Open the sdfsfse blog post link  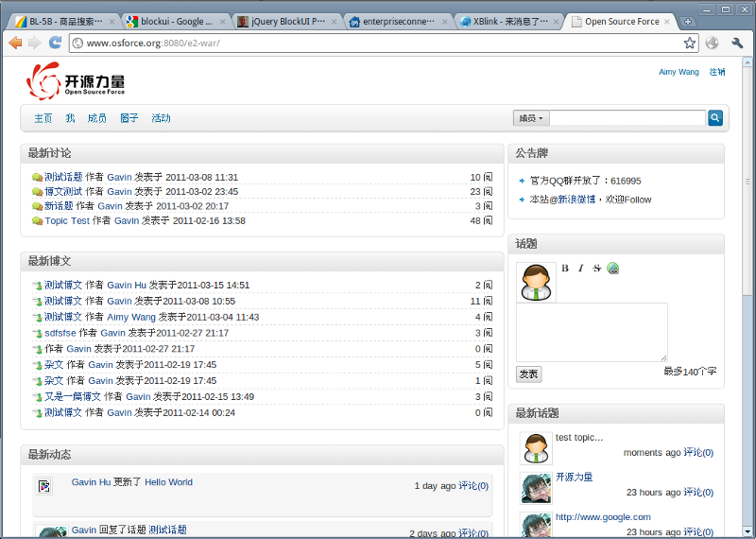(60, 334)
